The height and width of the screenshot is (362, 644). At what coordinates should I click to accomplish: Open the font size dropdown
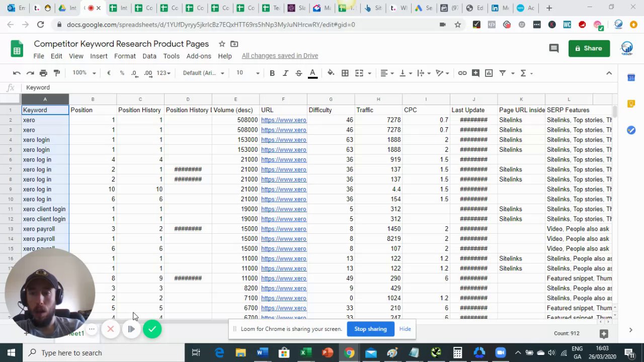(248, 73)
